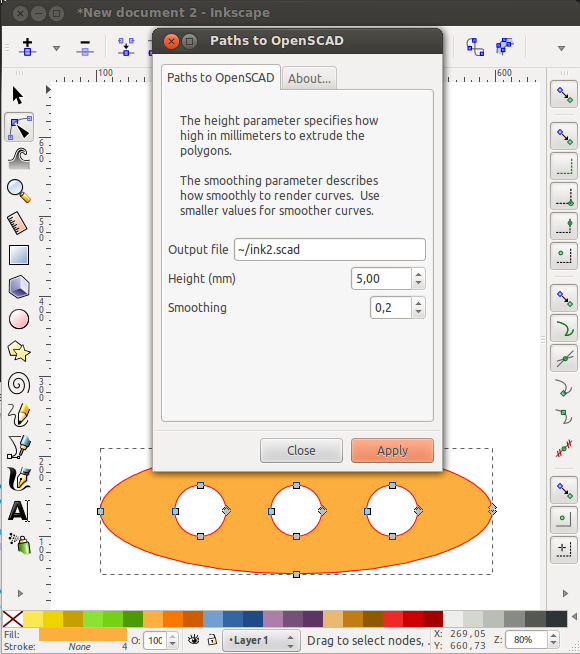
Task: Click the Height (mm) value field
Action: (x=382, y=279)
